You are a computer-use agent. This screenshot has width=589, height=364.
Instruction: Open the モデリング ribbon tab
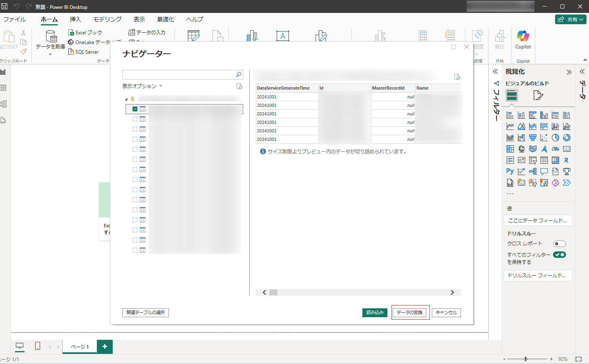click(107, 19)
